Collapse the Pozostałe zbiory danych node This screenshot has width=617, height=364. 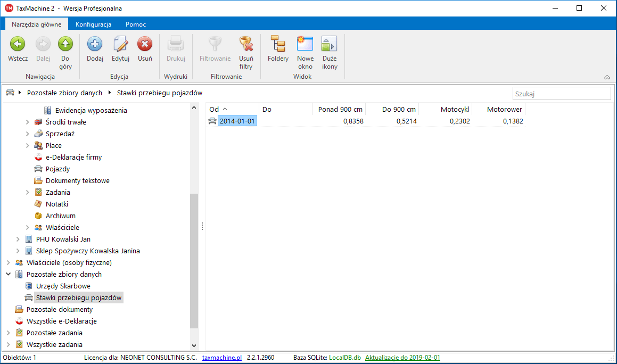9,275
